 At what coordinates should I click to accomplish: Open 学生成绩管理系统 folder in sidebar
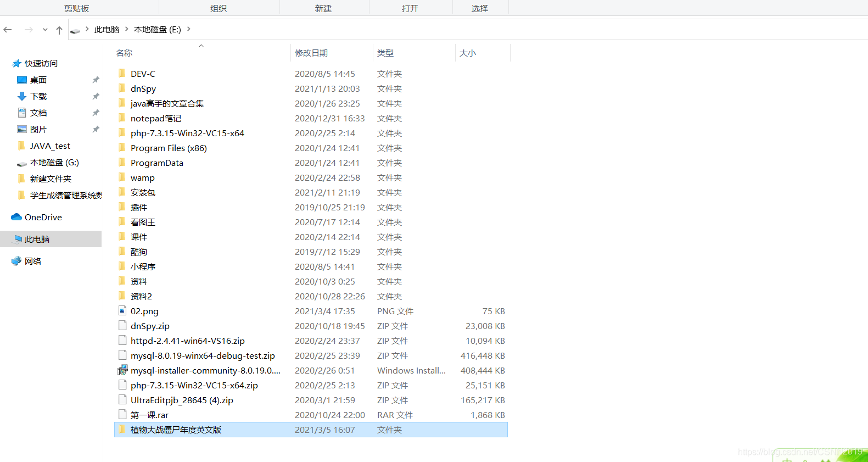[66, 196]
